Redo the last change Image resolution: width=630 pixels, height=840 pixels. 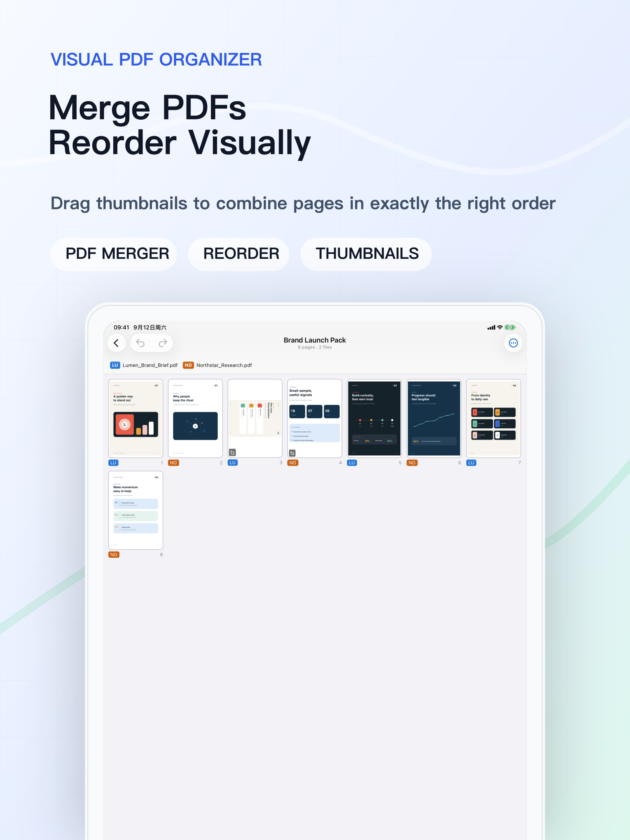163,343
